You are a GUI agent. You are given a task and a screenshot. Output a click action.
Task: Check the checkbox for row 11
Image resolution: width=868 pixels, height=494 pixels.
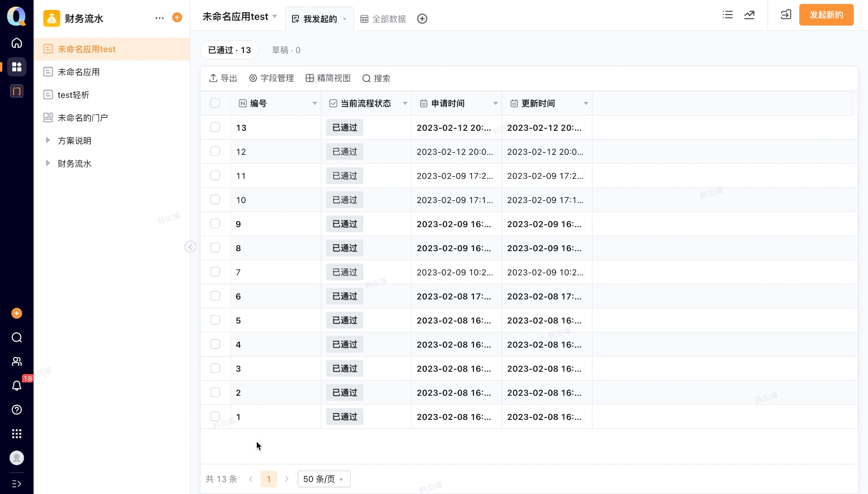[215, 176]
